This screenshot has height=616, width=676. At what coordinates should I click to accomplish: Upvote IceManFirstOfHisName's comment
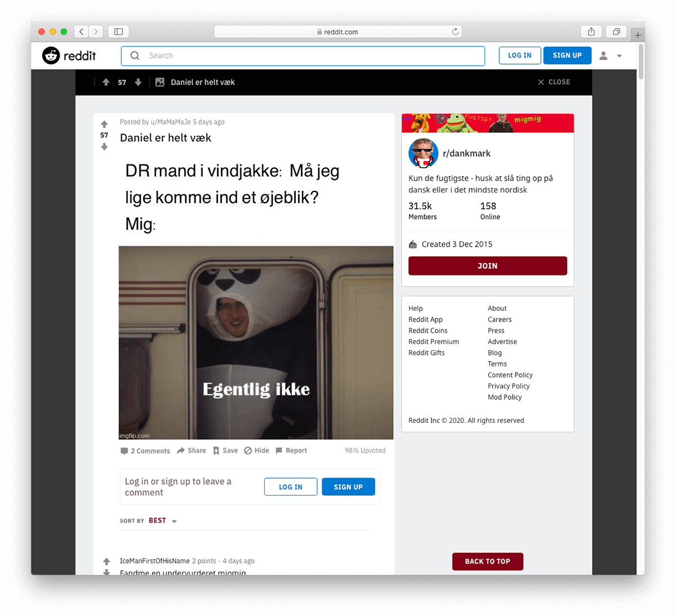coord(106,561)
